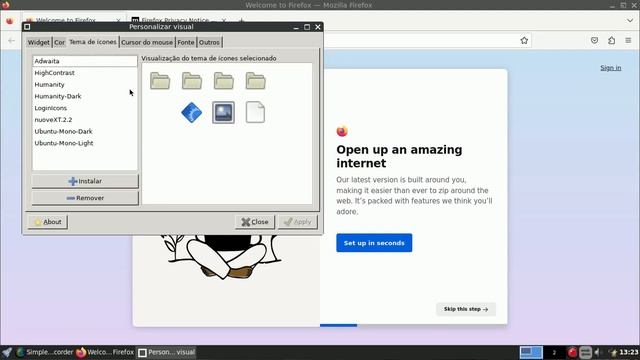
Task: Click the third folder preview icon
Action: click(224, 81)
